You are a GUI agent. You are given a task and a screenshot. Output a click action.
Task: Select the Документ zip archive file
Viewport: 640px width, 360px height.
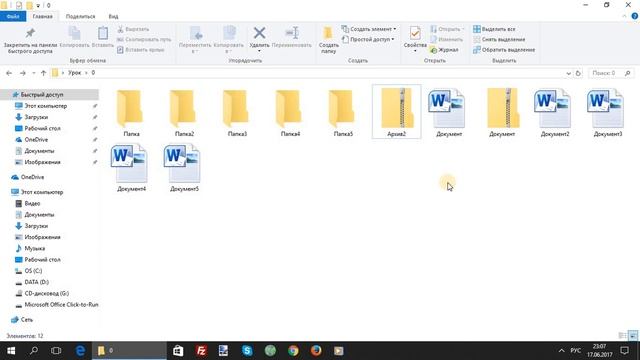tap(502, 112)
